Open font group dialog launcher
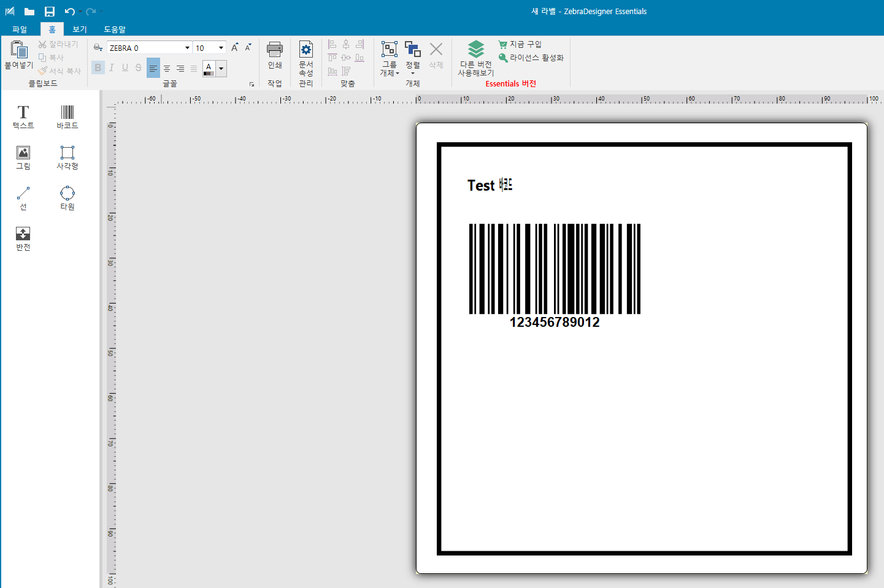The image size is (884, 588). coord(252,84)
